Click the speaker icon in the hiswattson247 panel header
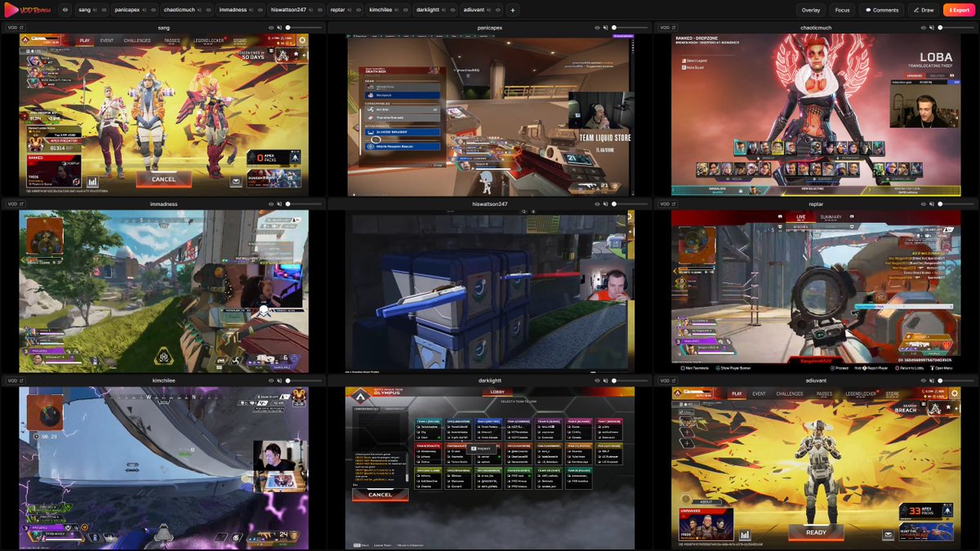 point(605,204)
